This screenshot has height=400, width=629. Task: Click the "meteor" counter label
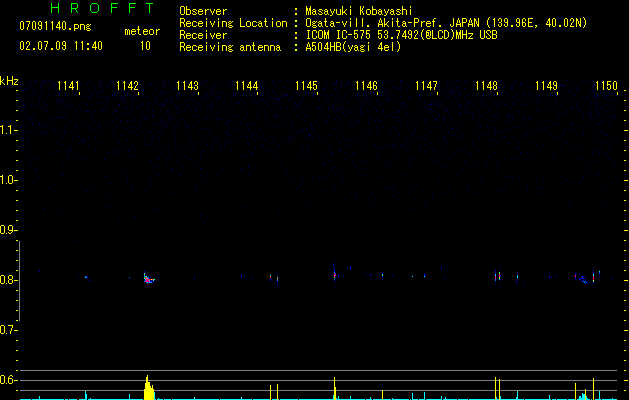pyautogui.click(x=142, y=31)
